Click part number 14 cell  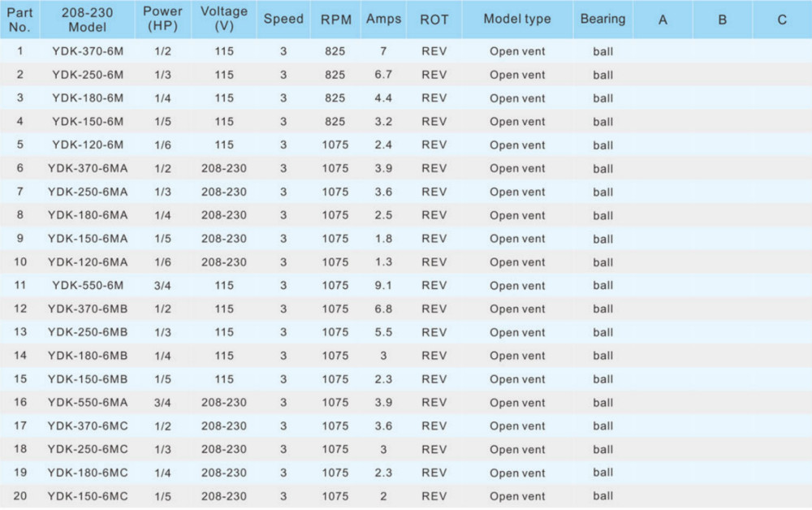coord(20,356)
